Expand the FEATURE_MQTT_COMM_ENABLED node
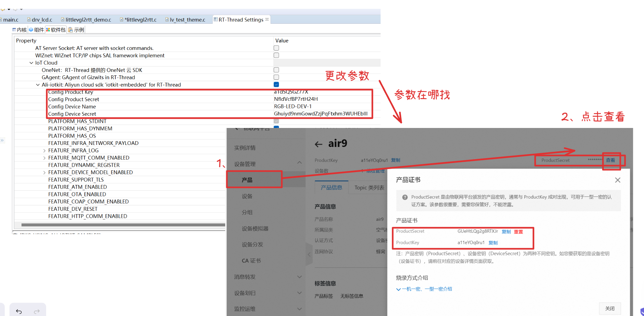The height and width of the screenshot is (316, 644). point(44,158)
